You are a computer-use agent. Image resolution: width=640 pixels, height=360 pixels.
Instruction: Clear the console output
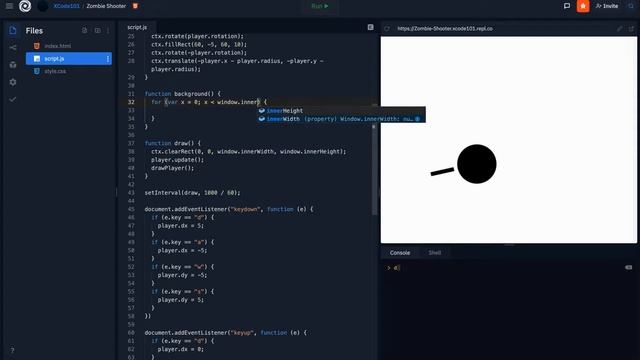(629, 267)
